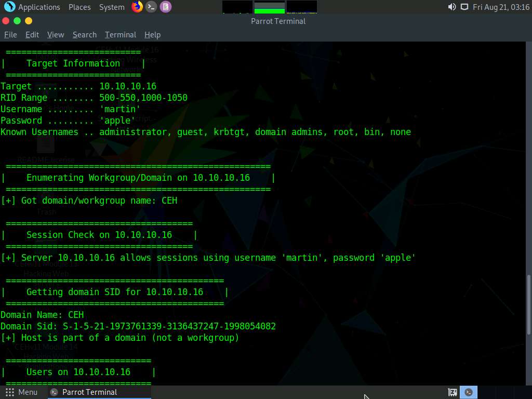
Task: Click the clock showing Fri Aug 21, 03:16
Action: point(501,7)
